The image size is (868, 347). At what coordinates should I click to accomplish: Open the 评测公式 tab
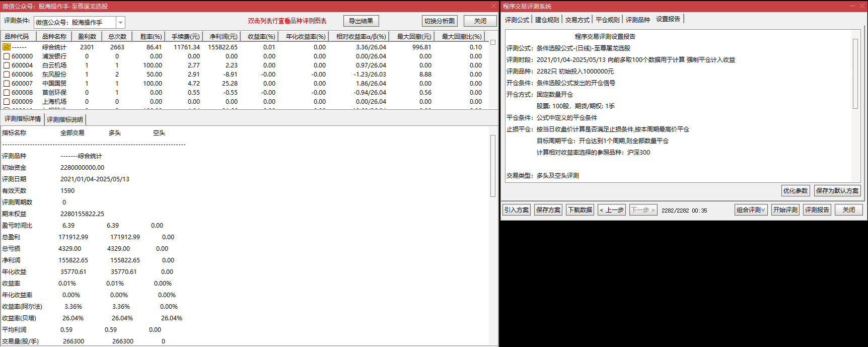(x=517, y=20)
